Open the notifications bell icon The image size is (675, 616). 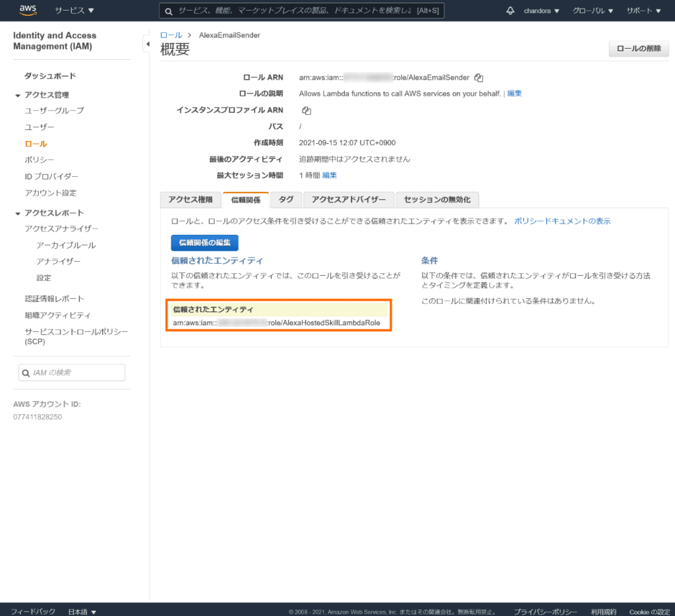point(510,11)
